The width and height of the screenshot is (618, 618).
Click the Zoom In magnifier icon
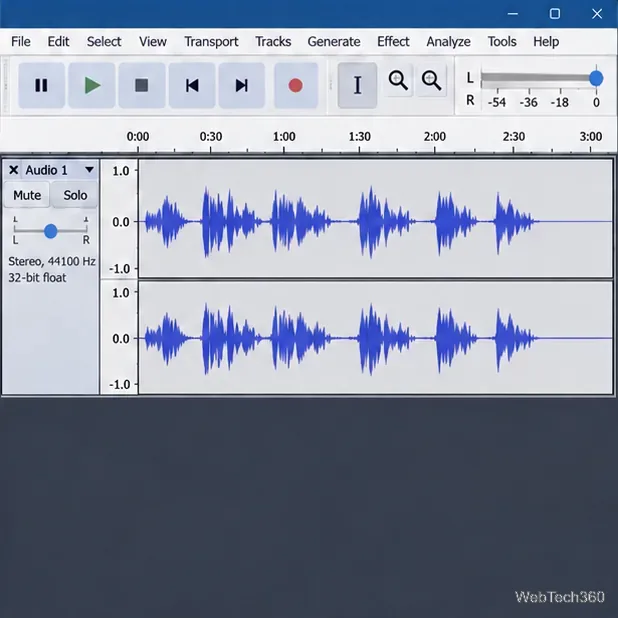[398, 80]
